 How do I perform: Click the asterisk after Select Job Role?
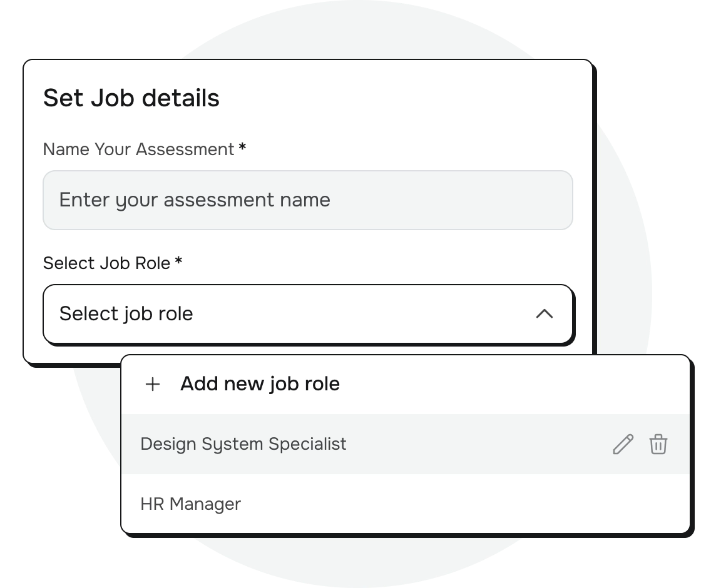pos(178,262)
